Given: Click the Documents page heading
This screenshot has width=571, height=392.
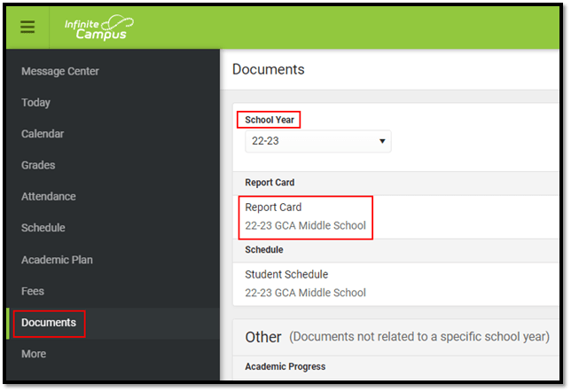Looking at the screenshot, I should [x=269, y=69].
